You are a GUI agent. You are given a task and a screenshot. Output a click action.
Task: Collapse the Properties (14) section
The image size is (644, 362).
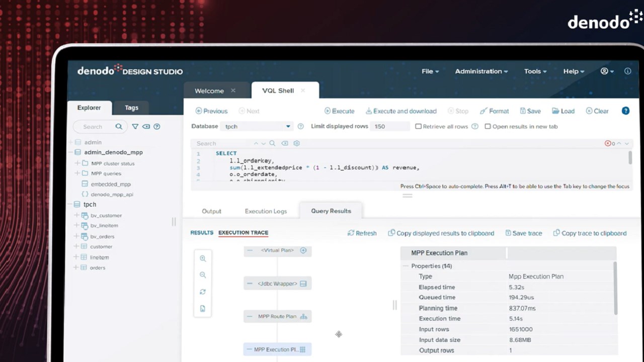(406, 266)
